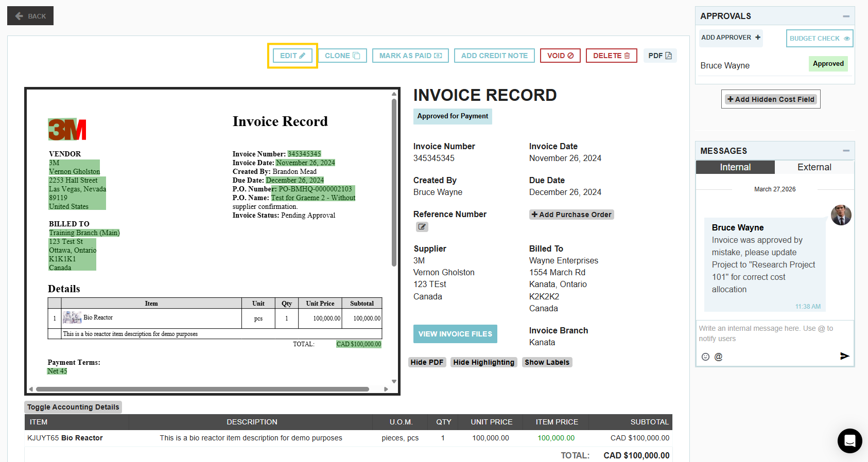Show labels on the PDF
This screenshot has height=462, width=868.
pyautogui.click(x=547, y=362)
